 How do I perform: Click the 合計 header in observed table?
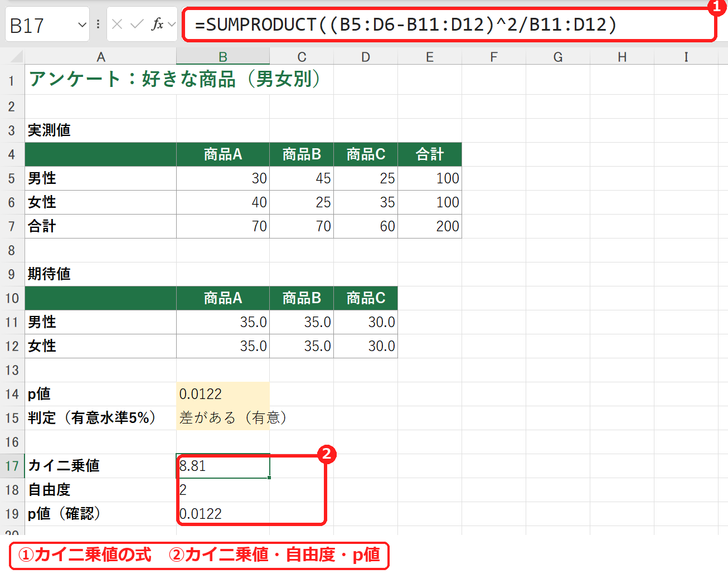(430, 154)
